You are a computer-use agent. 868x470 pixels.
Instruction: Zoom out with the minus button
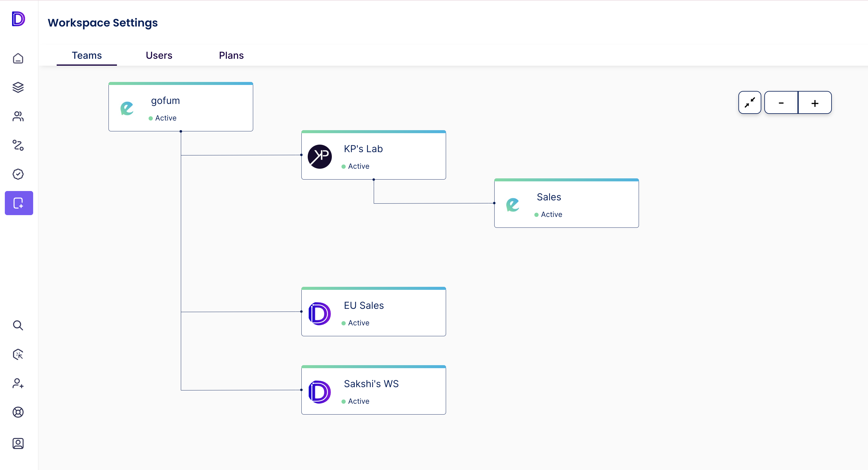tap(781, 103)
